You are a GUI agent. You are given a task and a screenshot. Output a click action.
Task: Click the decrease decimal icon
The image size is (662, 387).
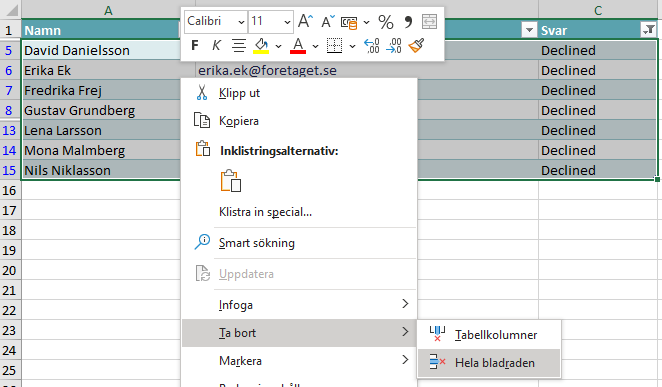click(393, 45)
